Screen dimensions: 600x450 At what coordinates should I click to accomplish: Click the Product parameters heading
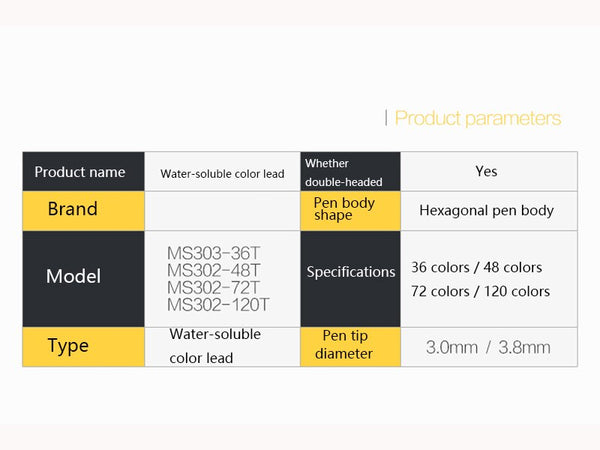(x=477, y=118)
